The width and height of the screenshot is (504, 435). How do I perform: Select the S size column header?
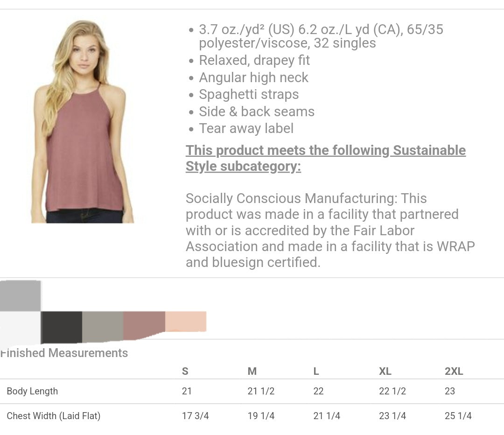point(185,372)
